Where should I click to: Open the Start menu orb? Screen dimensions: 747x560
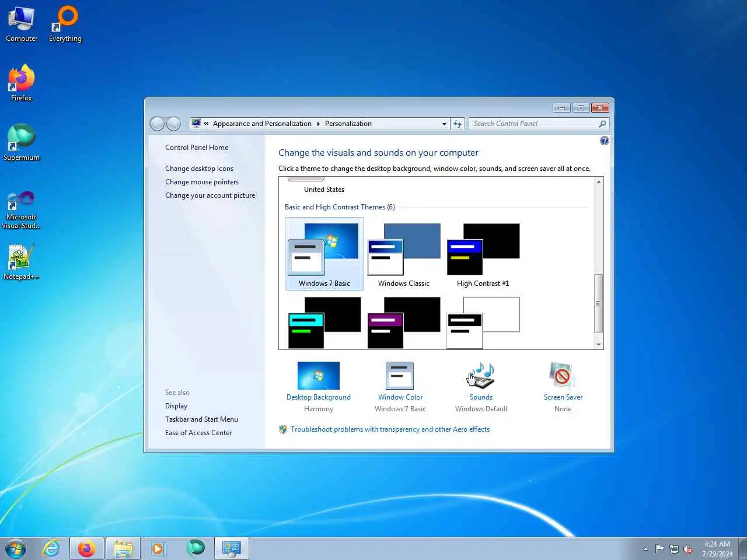coord(16,548)
